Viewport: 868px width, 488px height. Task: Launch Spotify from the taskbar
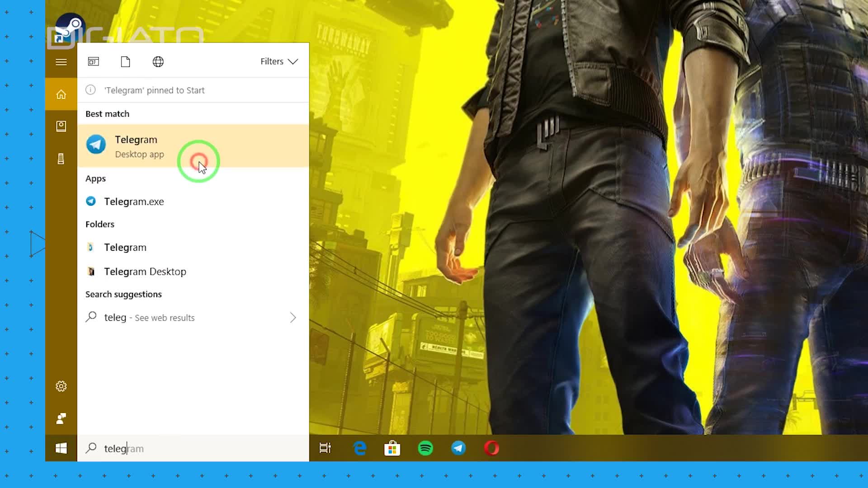tap(425, 448)
